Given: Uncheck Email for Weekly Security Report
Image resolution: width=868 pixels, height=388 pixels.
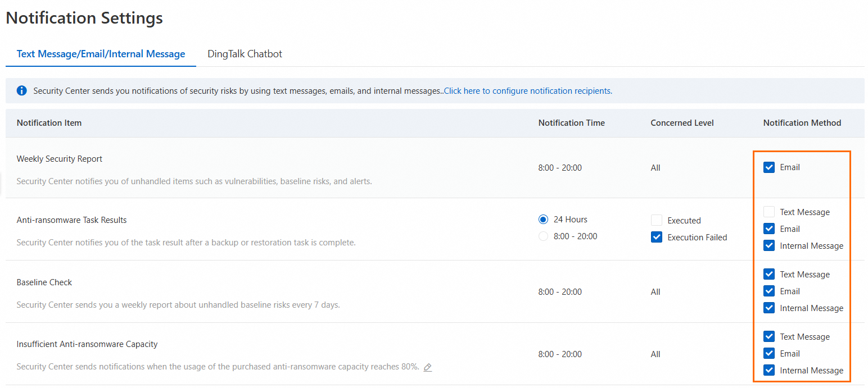Looking at the screenshot, I should click(769, 167).
